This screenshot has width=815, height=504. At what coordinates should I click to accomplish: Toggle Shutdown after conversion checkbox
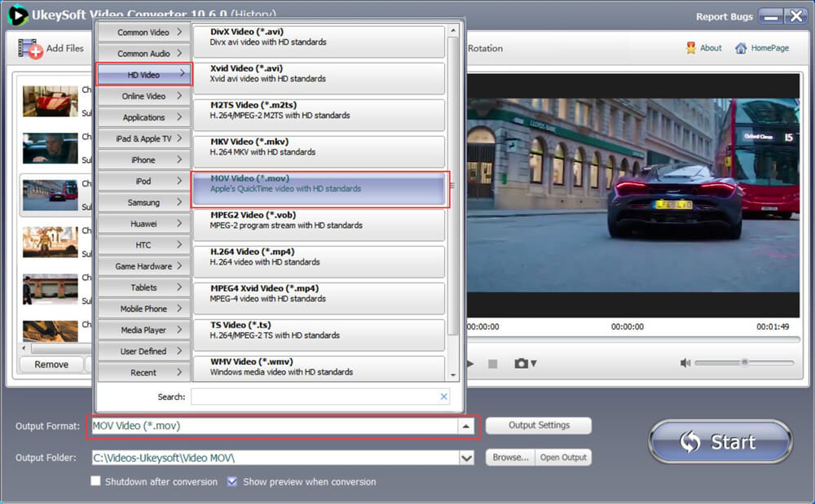pyautogui.click(x=95, y=481)
